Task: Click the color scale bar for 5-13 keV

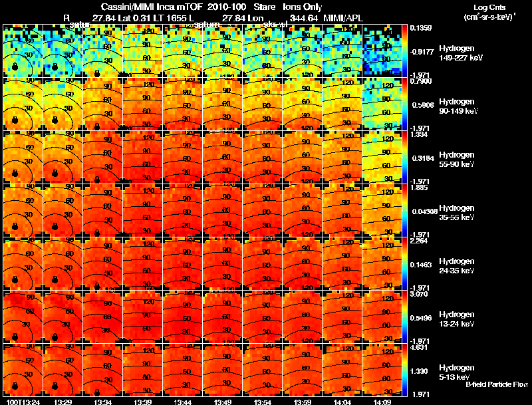Action: (x=404, y=370)
